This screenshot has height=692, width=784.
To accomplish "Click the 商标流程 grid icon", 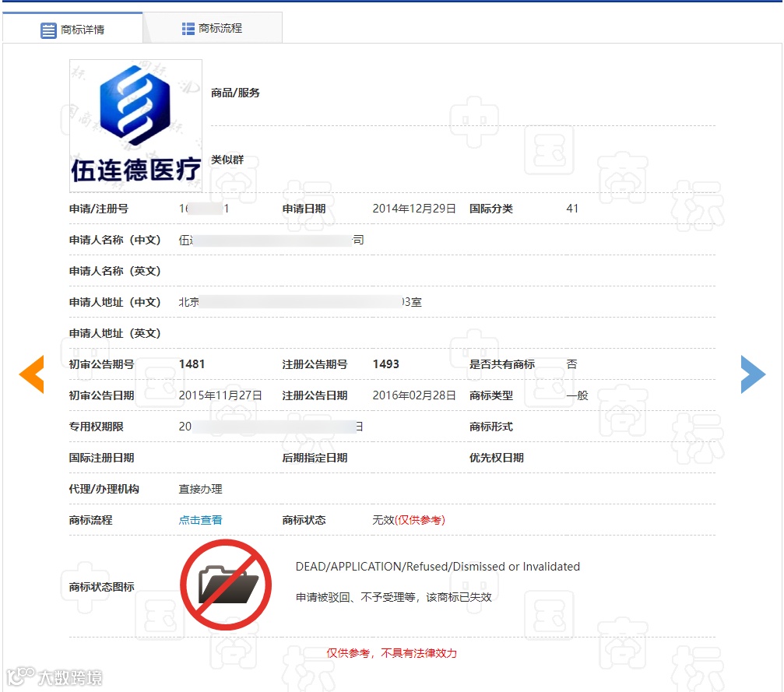I will pyautogui.click(x=188, y=29).
